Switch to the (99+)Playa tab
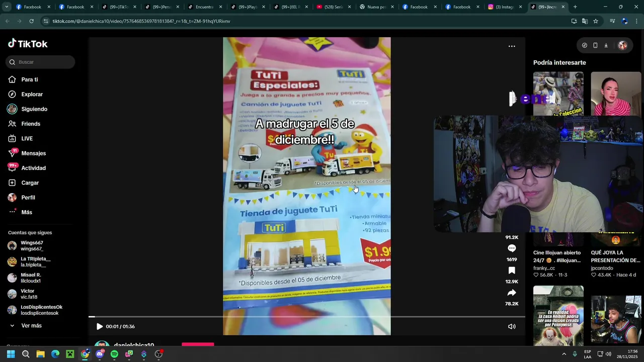The height and width of the screenshot is (362, 644). tap(248, 7)
